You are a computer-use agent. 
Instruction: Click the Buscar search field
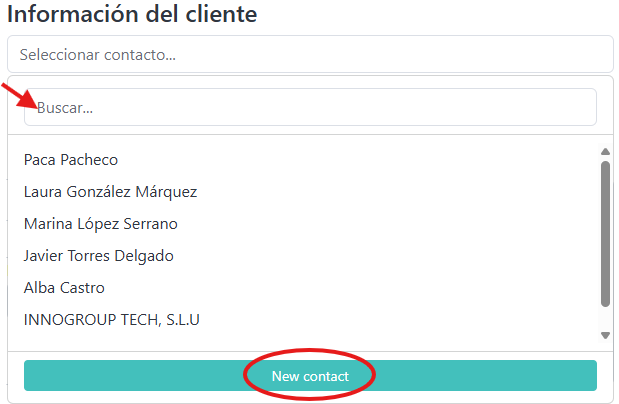pyautogui.click(x=310, y=108)
